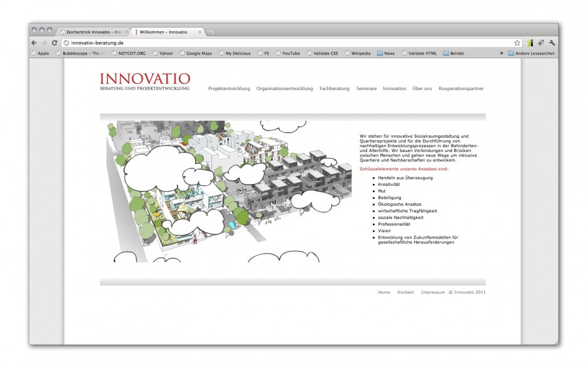Open the Validate CSS bookmark

[322, 53]
